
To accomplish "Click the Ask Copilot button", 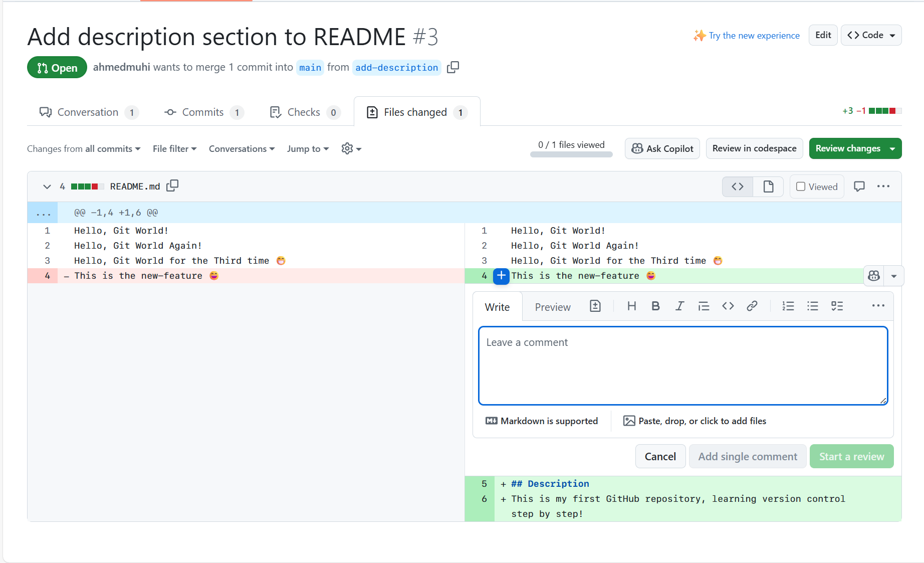I will click(x=662, y=148).
